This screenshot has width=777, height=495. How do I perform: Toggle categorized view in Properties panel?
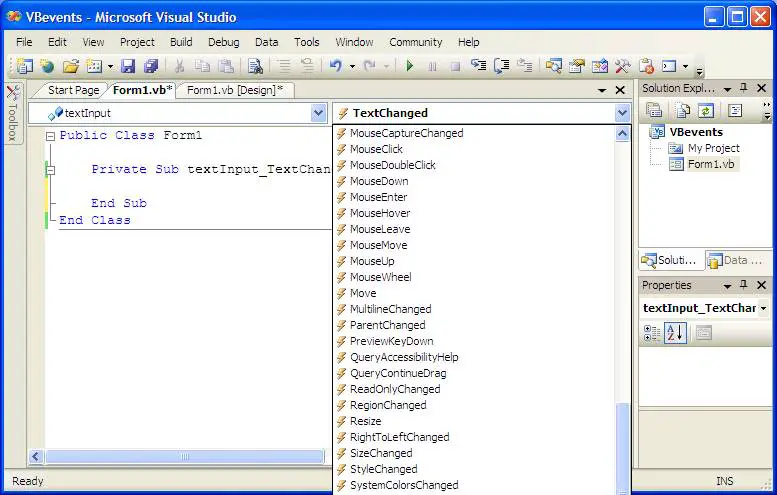(x=652, y=333)
